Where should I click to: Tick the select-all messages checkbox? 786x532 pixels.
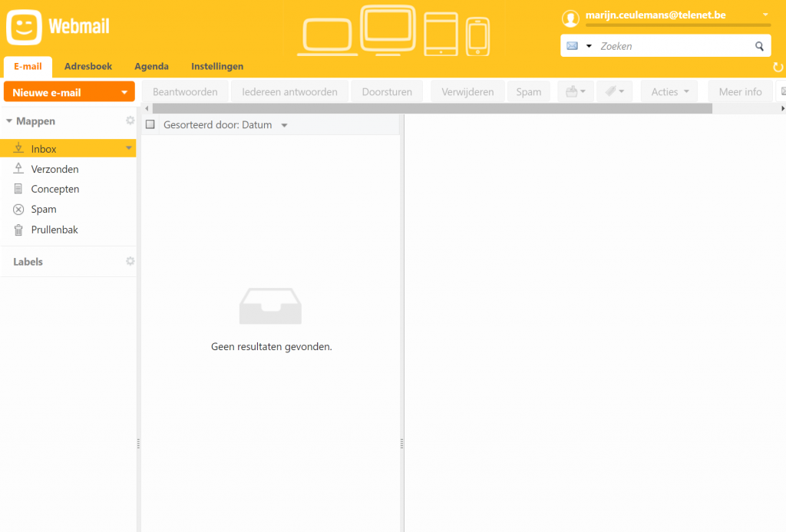point(150,124)
